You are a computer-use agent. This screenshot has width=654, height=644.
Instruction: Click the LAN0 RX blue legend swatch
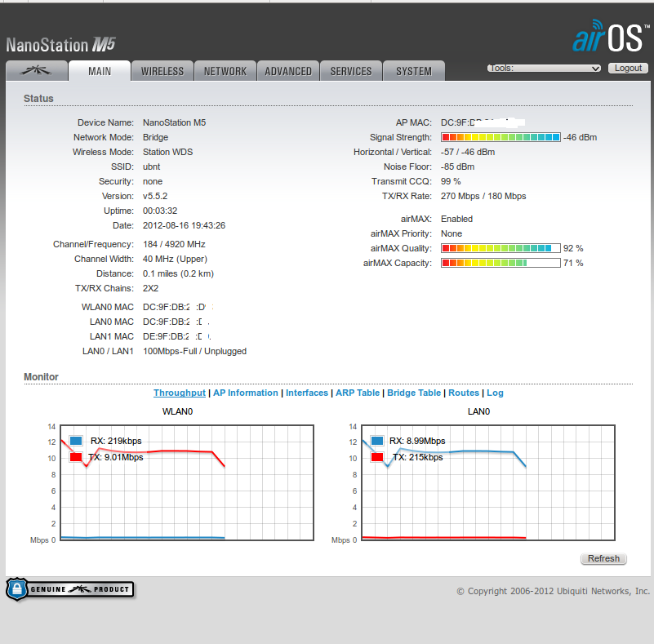click(377, 441)
